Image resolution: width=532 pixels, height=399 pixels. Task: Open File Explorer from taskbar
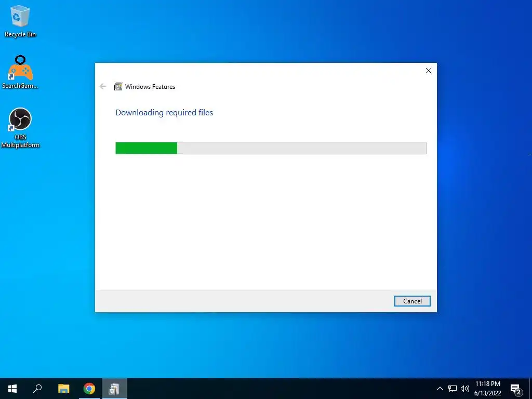tap(63, 389)
